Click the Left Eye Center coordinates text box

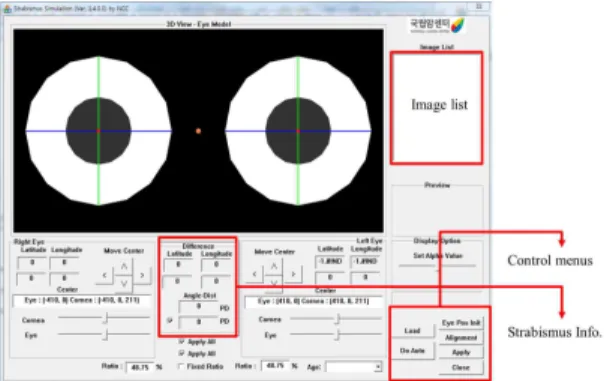pyautogui.click(x=314, y=302)
